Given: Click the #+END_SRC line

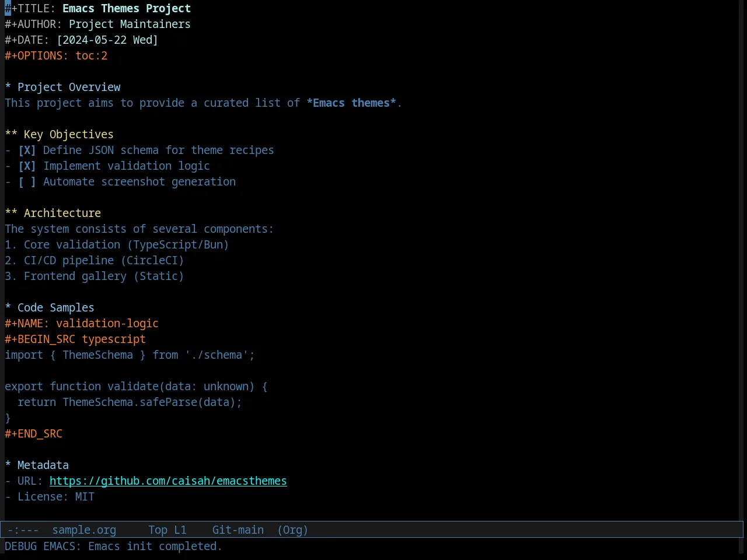Looking at the screenshot, I should (x=34, y=434).
